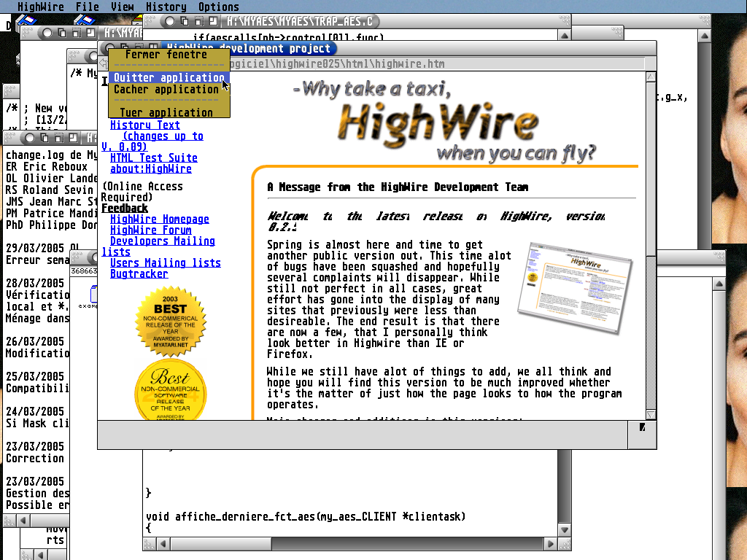Click the fuller icon of H:\MYAE window

pyautogui.click(x=90, y=33)
